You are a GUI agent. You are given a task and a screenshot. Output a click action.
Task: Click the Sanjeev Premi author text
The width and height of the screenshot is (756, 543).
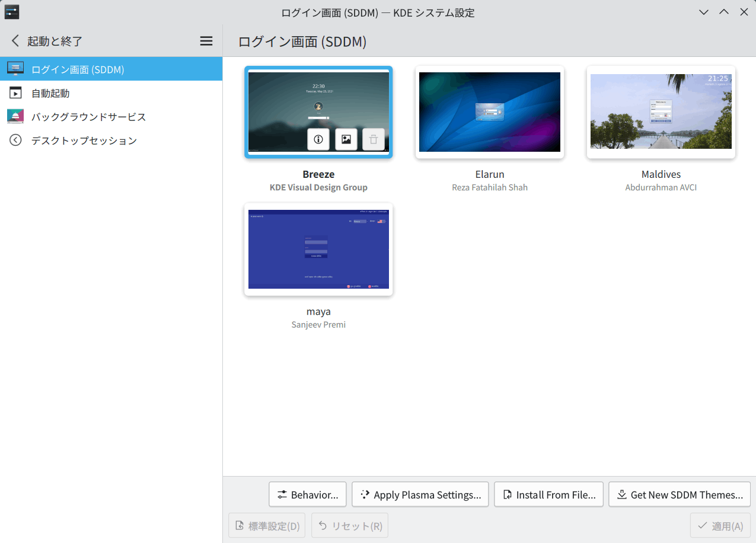318,325
